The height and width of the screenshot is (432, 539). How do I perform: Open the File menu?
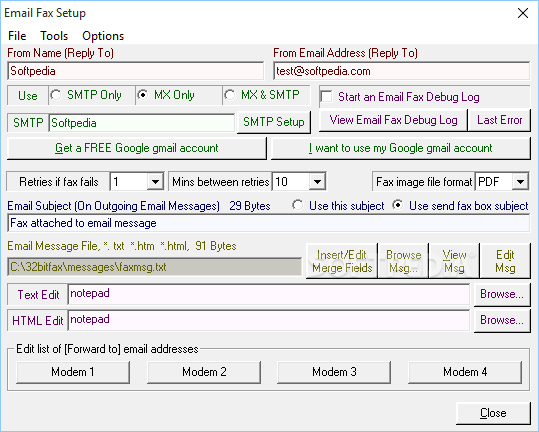click(x=17, y=36)
